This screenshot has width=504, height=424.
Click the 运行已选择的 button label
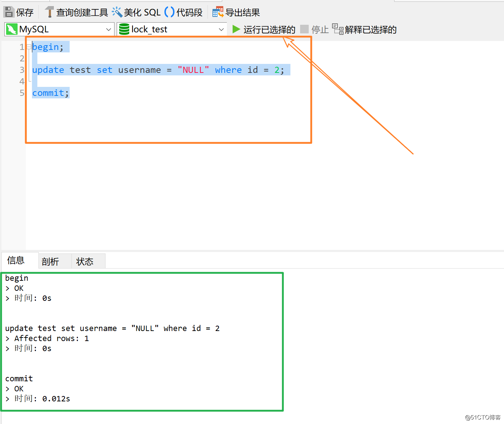270,29
